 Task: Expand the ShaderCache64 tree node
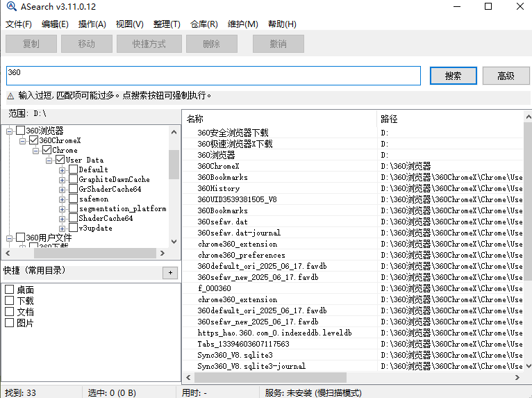pos(62,219)
